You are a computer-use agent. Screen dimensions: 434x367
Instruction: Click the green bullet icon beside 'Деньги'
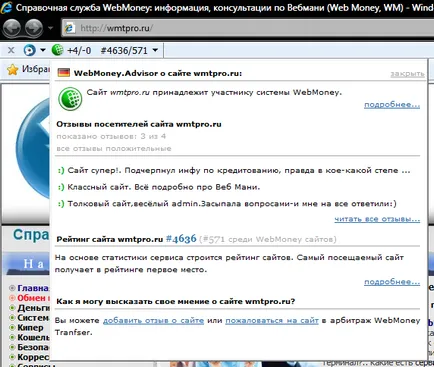click(12, 308)
